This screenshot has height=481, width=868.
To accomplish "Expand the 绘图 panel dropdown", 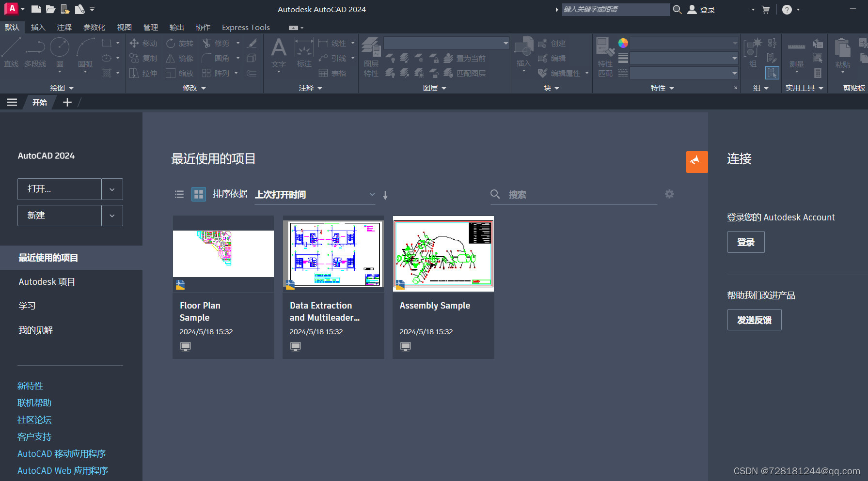I will click(62, 88).
